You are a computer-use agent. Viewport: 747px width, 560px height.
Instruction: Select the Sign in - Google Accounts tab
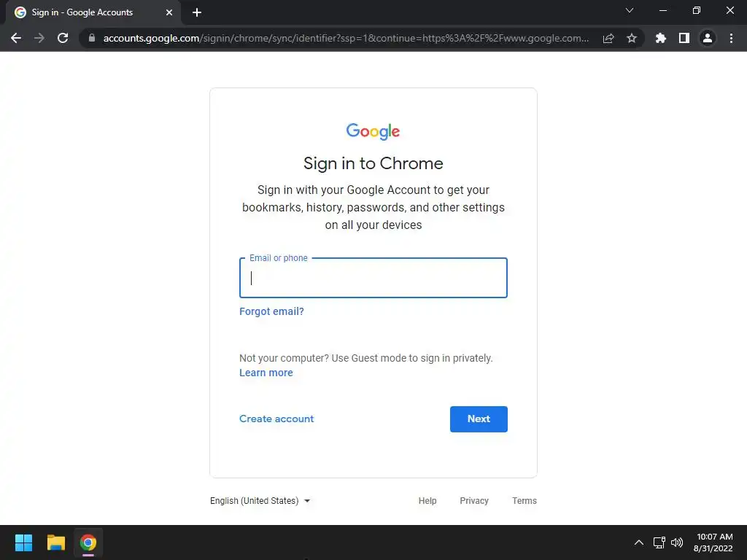click(93, 12)
